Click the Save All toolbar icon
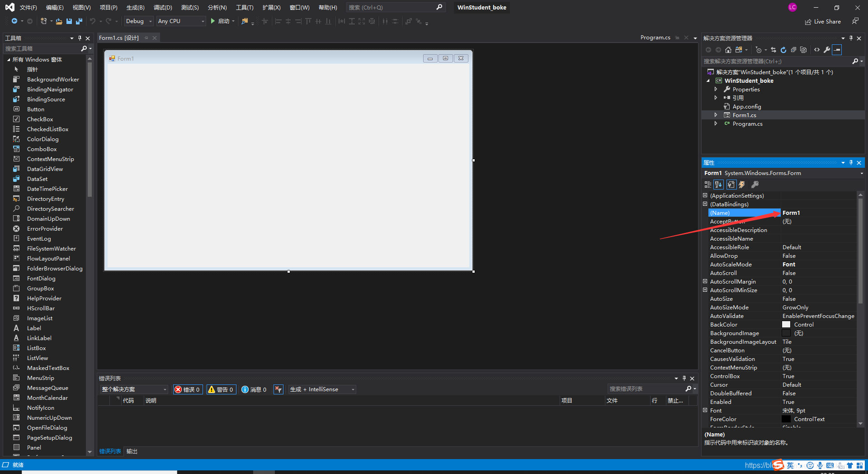 [x=79, y=21]
